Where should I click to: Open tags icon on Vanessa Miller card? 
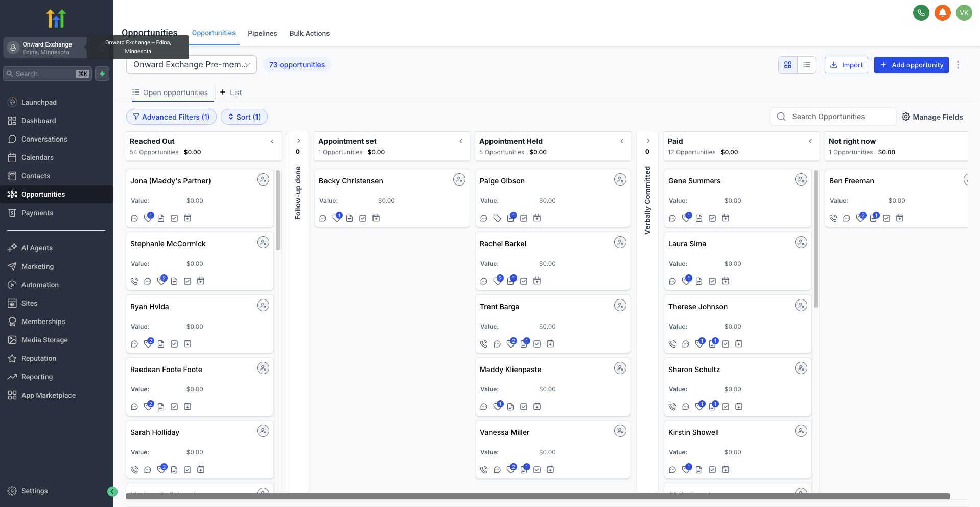pos(511,469)
